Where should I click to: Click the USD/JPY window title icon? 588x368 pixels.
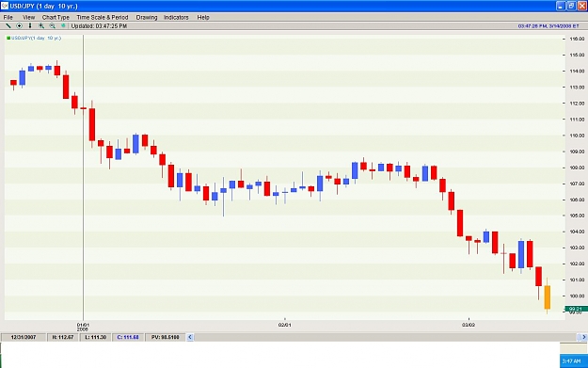(x=5, y=6)
